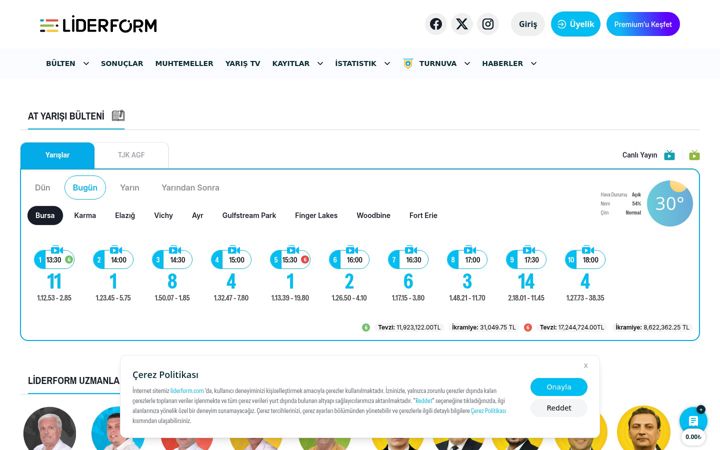This screenshot has height=450, width=720.
Task: Open the YARIŞ TV menu item
Action: click(242, 63)
